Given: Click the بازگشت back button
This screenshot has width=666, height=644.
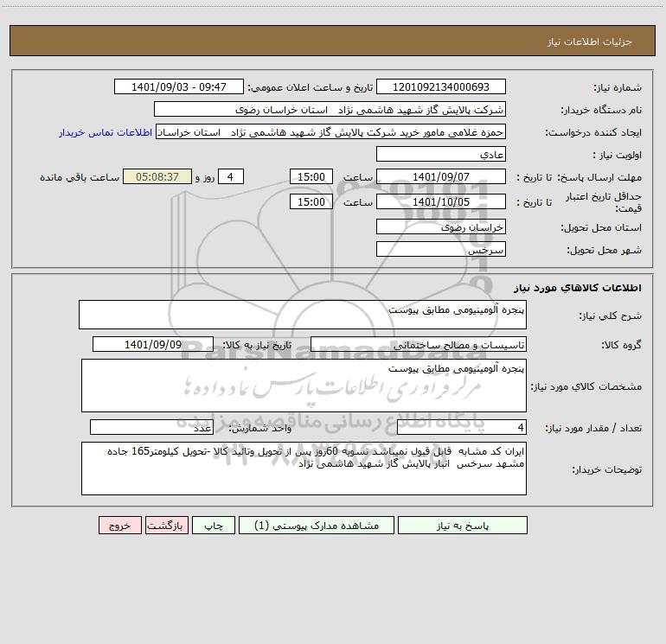Looking at the screenshot, I should (x=166, y=525).
